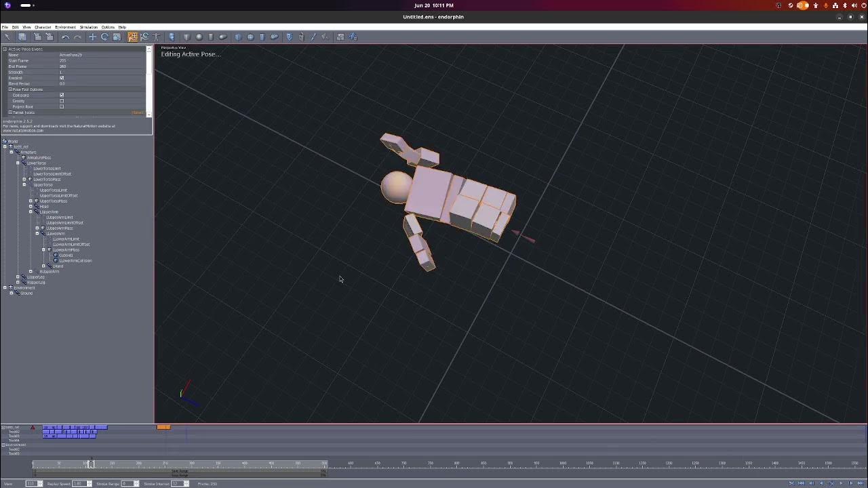Click the padlock constraint icon in toolbar
This screenshot has height=488, width=868.
(x=302, y=37)
